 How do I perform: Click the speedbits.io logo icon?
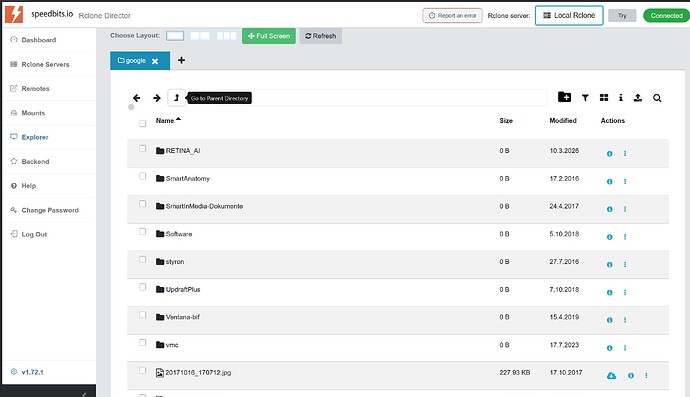[14, 14]
